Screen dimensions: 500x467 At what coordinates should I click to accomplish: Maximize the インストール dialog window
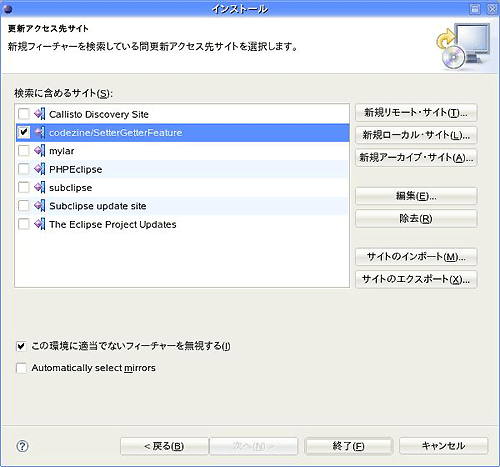click(x=475, y=9)
